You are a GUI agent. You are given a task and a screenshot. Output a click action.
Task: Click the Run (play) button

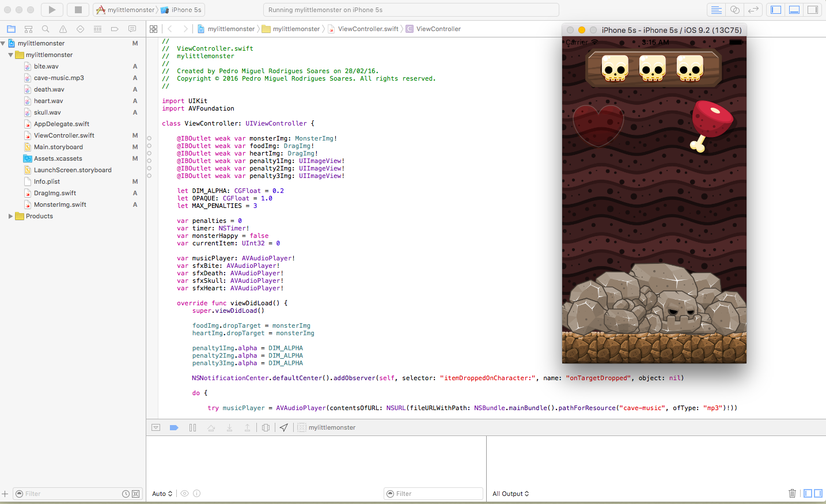coord(52,10)
